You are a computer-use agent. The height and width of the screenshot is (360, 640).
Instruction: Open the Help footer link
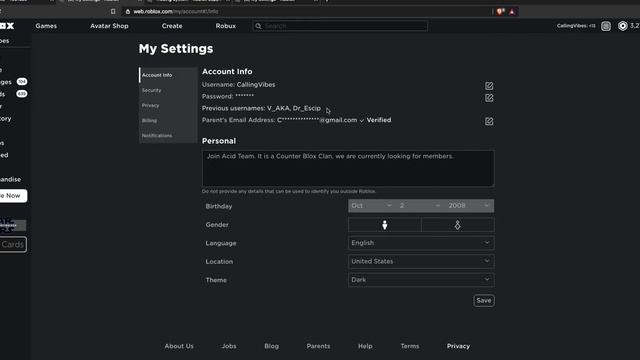[365, 346]
